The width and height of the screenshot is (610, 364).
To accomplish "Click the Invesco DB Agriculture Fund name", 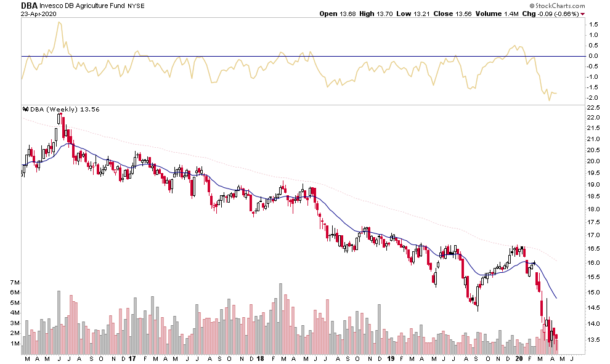I will click(82, 6).
